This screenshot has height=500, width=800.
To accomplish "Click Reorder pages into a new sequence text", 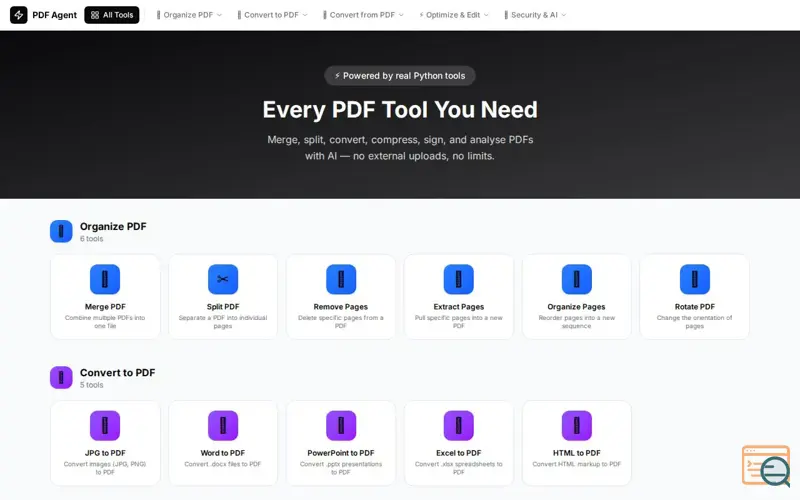I will 577,322.
